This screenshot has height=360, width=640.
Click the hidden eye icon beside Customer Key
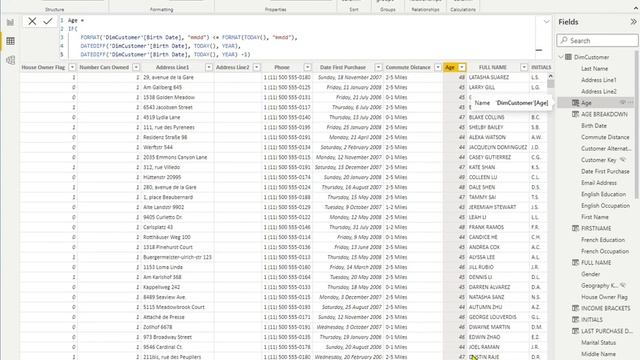622,160
